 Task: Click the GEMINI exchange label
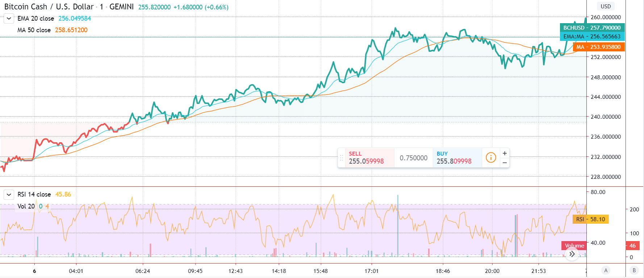click(x=121, y=7)
